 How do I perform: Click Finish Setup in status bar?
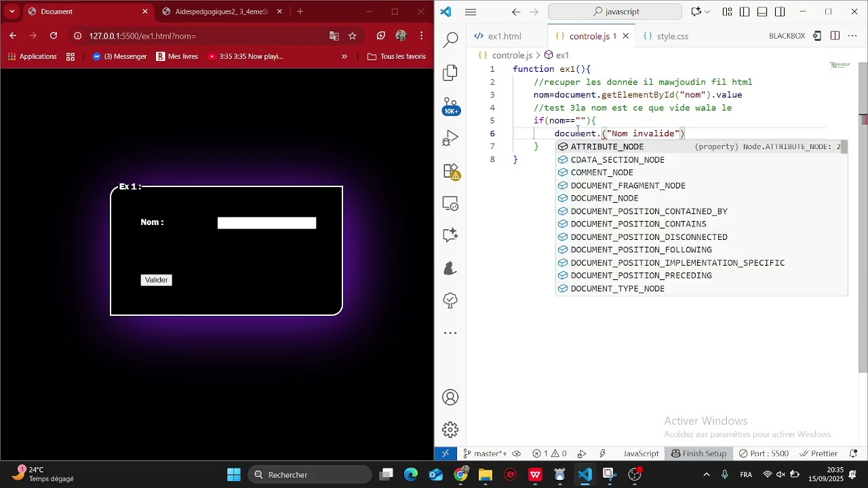click(698, 453)
